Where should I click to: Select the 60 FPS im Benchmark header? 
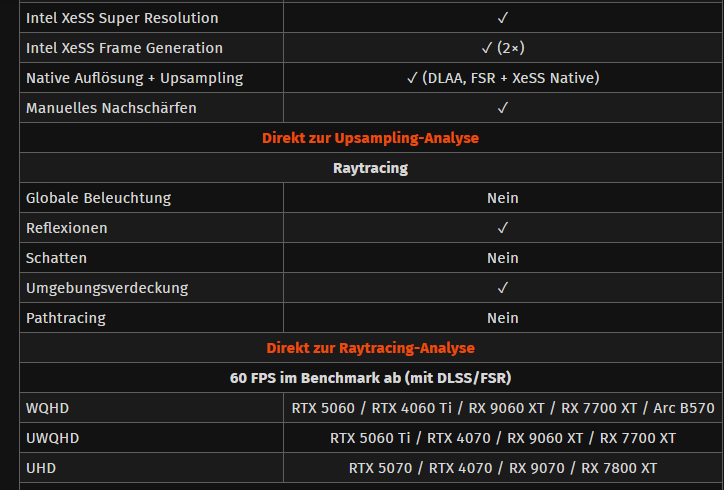pos(370,378)
